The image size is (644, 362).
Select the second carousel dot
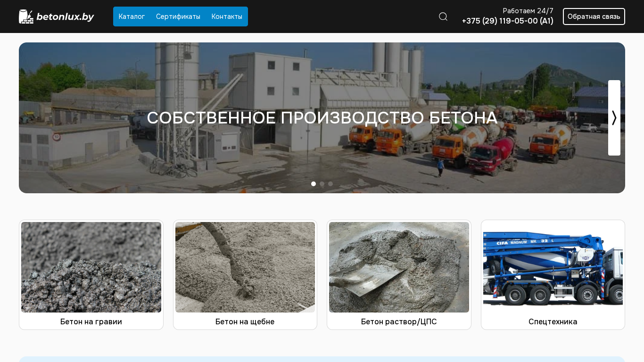[322, 184]
